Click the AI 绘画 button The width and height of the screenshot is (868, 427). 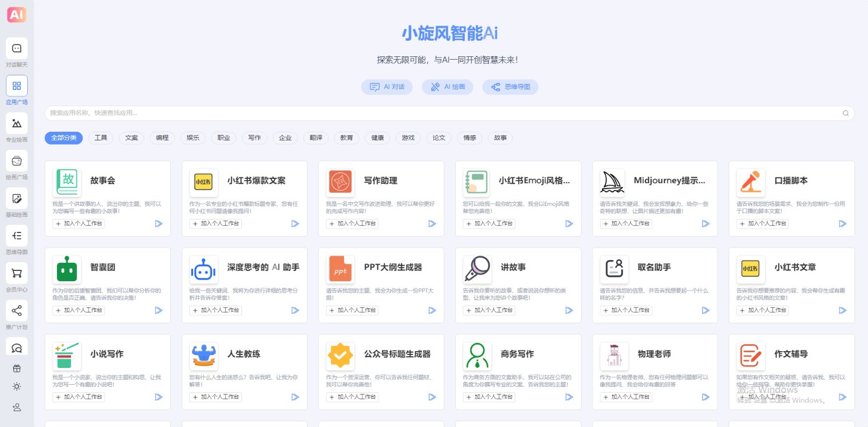[448, 87]
